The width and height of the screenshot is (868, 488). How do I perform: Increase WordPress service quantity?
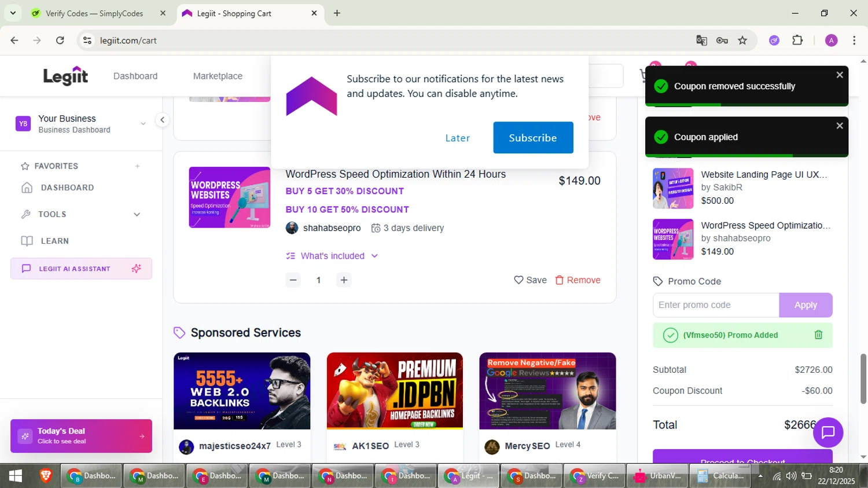tap(344, 280)
